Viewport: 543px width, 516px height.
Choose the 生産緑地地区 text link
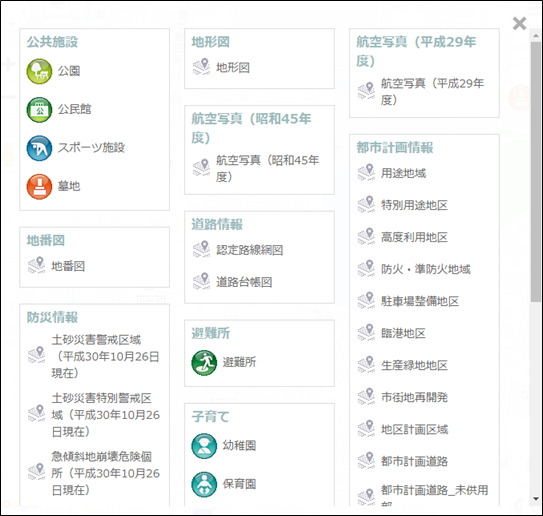coord(415,365)
